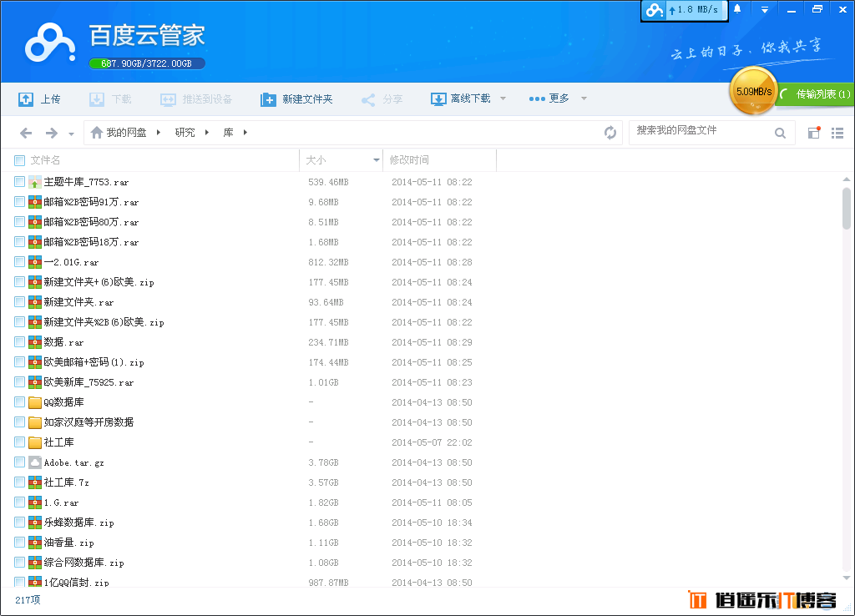Check the box for QQ数据库 folder
This screenshot has width=855, height=616.
click(20, 402)
